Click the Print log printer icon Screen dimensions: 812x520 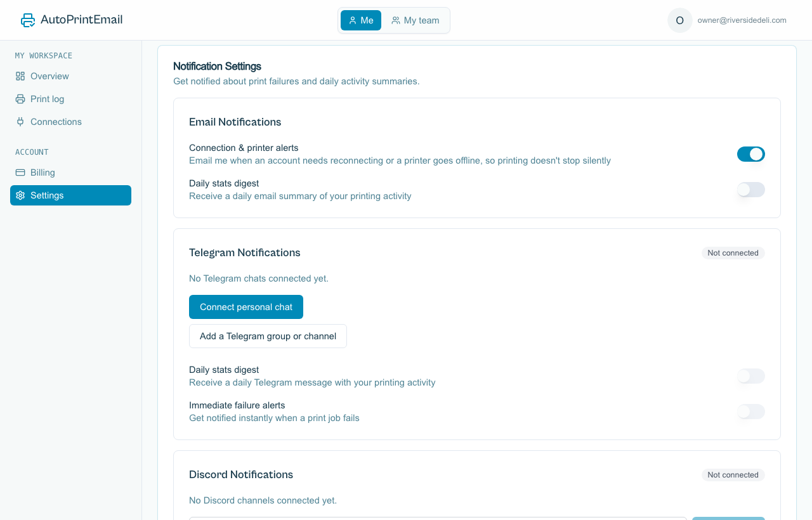tap(20, 99)
